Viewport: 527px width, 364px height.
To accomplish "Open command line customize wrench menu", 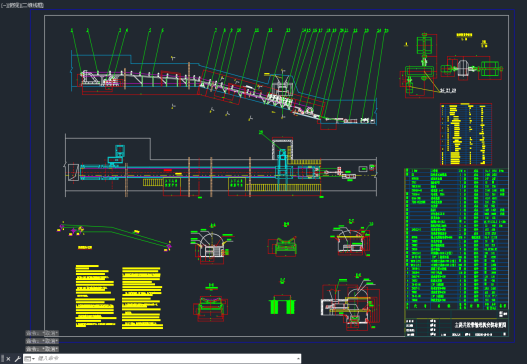I will click(x=17, y=359).
